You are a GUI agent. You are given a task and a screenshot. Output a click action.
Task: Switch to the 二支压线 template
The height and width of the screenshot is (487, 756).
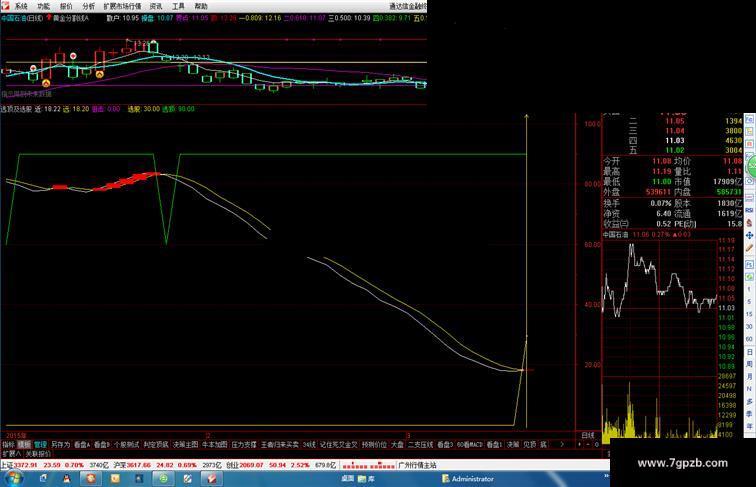click(421, 445)
